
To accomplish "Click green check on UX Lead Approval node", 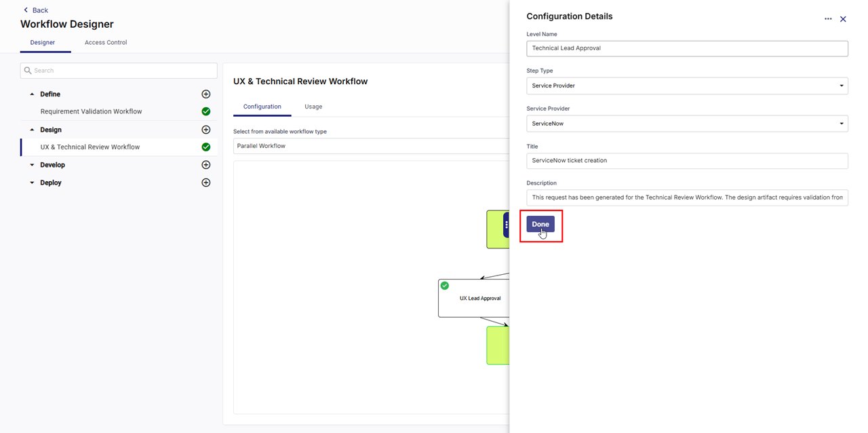I will click(x=445, y=286).
